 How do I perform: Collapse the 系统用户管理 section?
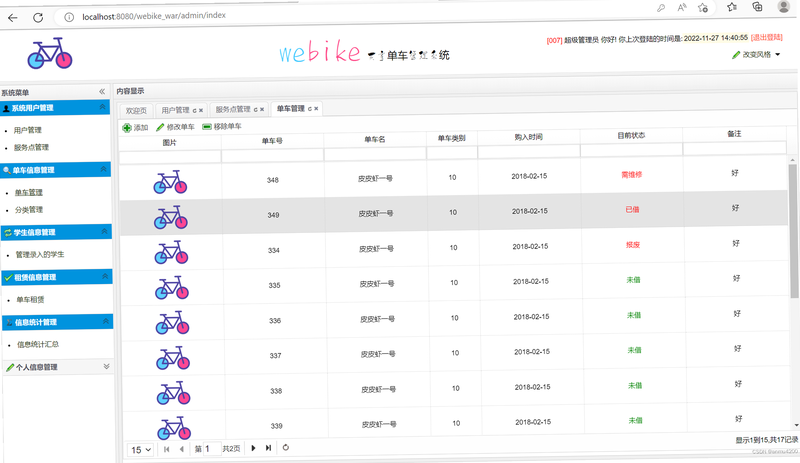coord(102,107)
